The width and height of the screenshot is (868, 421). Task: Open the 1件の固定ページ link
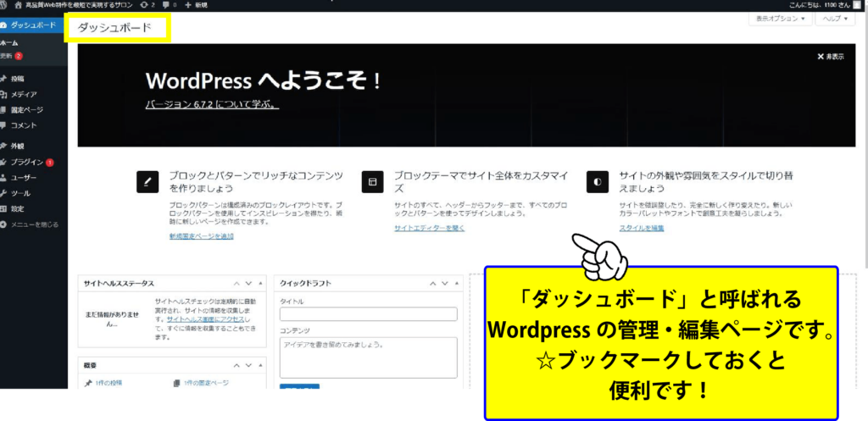pyautogui.click(x=206, y=383)
